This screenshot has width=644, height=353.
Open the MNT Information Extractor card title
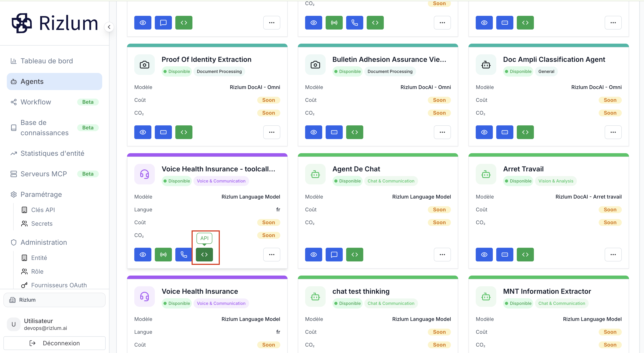[x=547, y=291]
